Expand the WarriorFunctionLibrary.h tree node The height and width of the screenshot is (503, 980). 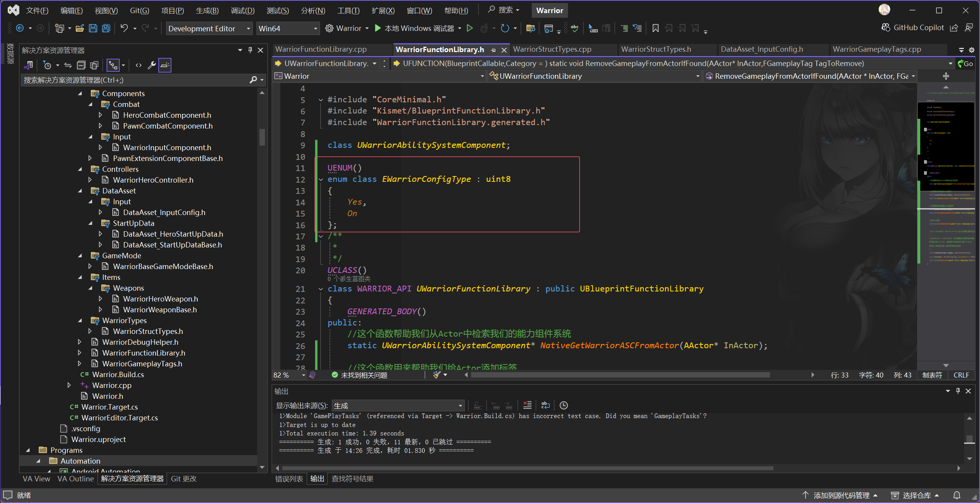[80, 353]
